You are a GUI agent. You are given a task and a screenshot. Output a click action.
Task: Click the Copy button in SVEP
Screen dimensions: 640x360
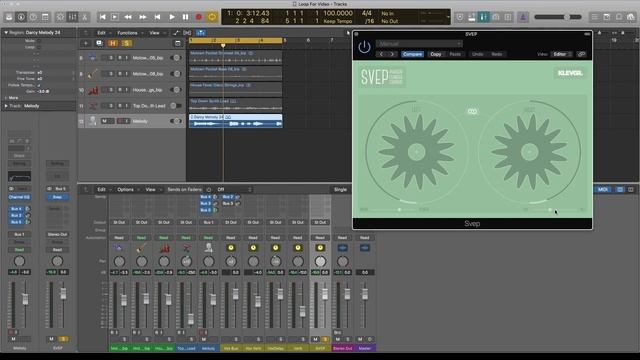click(436, 54)
